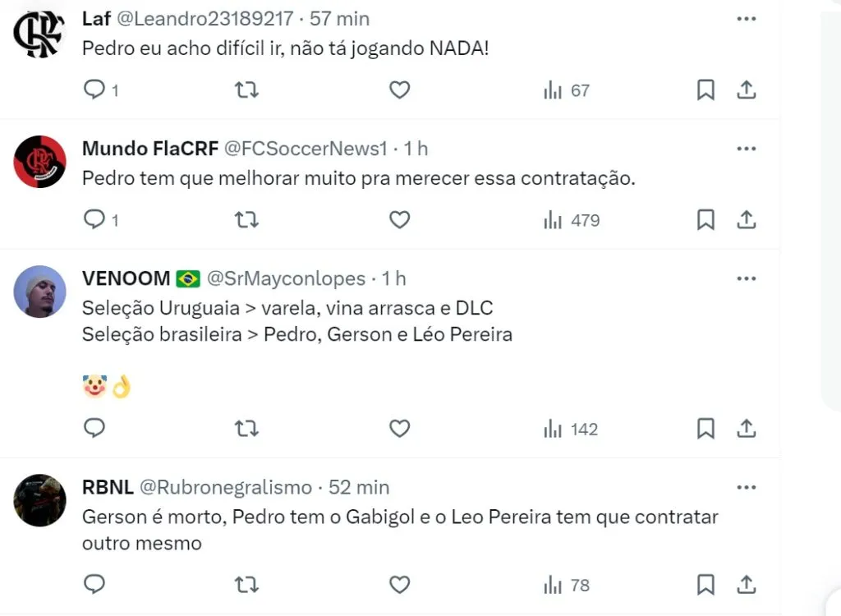Open the @Rubronegralismo profile handle
The width and height of the screenshot is (841, 616).
pos(226,487)
